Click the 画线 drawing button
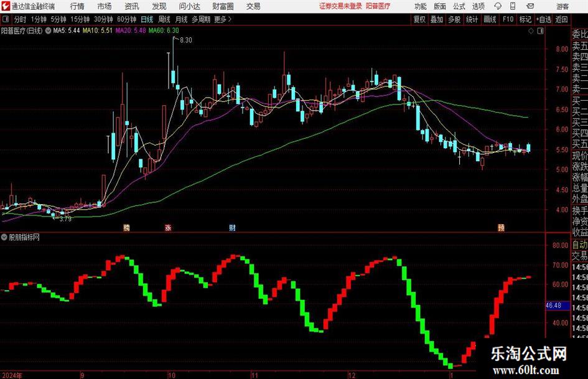 point(490,19)
